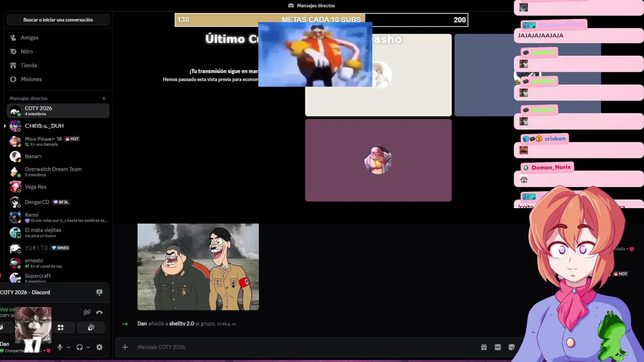Click the plus icon beside Mensajes directos
Viewport: 644px width, 362px height.
tap(104, 99)
